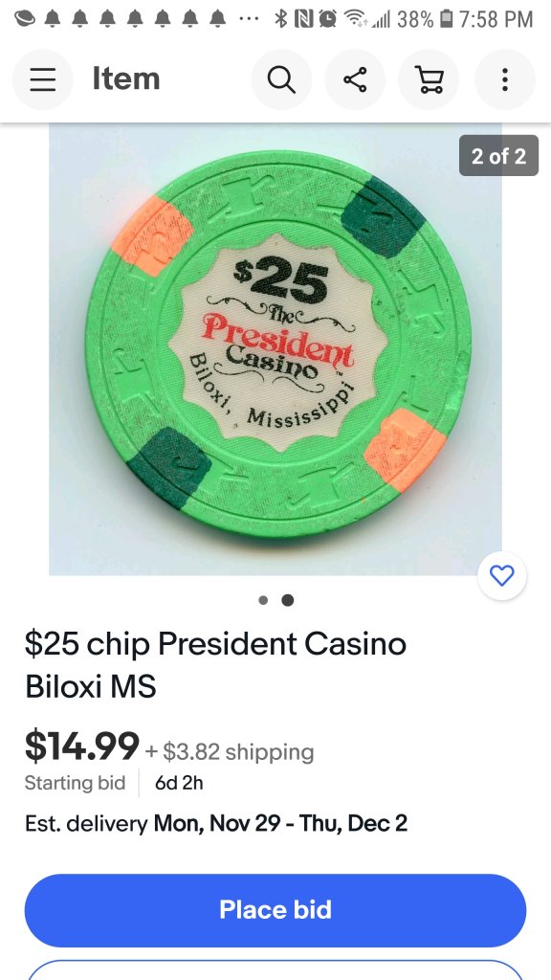Tap the '$3.82 shipping' text
The height and width of the screenshot is (980, 551).
coord(238,751)
